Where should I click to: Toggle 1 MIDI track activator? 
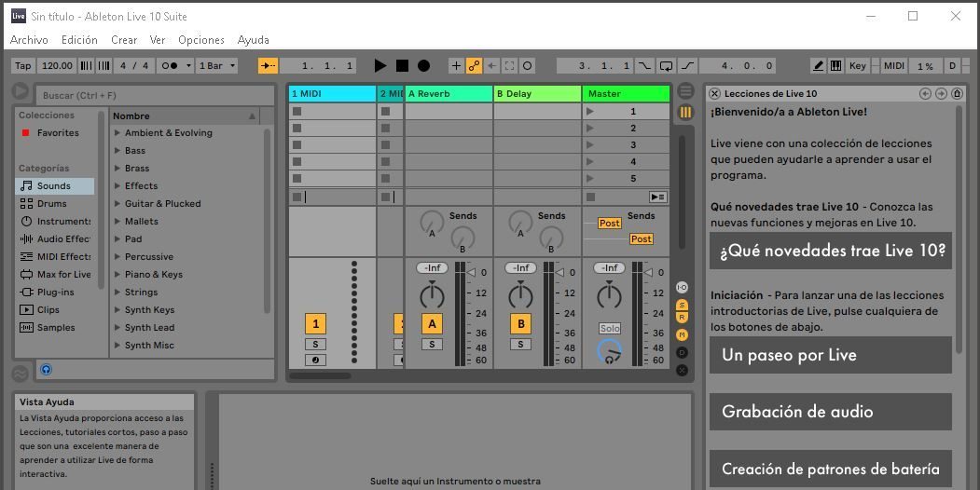(315, 324)
